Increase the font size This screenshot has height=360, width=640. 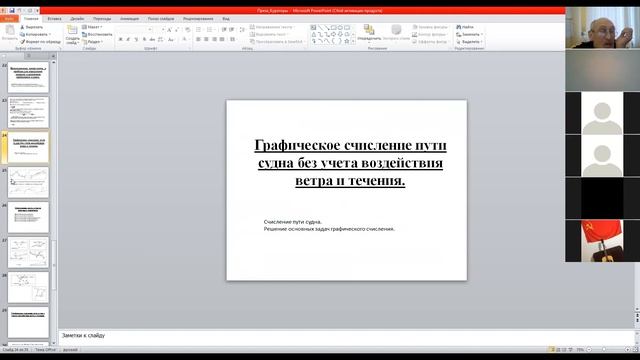[169, 30]
